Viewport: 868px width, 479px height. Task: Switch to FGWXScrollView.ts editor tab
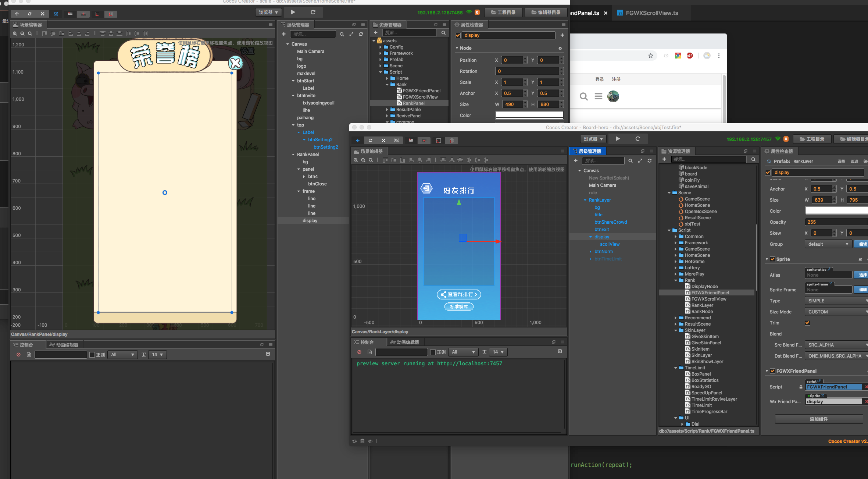[x=651, y=13]
